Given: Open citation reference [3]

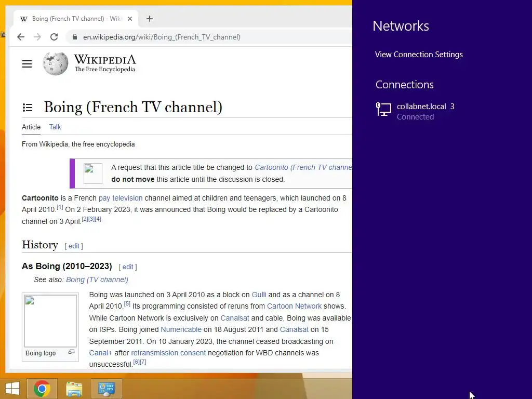Looking at the screenshot, I should (x=91, y=219).
